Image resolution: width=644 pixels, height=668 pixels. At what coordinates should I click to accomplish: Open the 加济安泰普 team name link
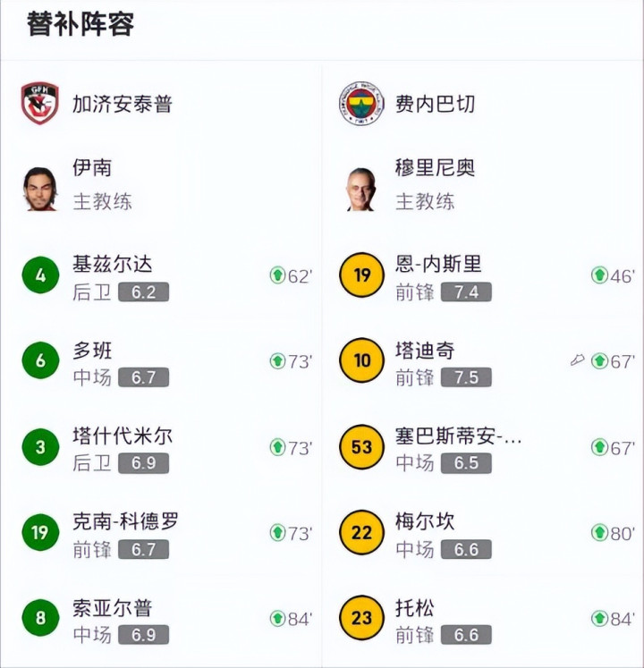click(x=123, y=104)
